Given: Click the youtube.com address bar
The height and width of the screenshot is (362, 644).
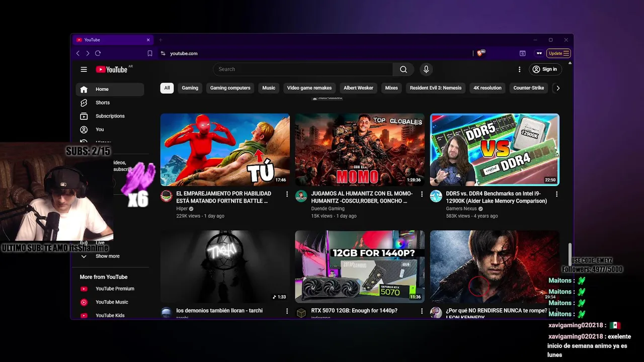Looking at the screenshot, I should click(317, 53).
